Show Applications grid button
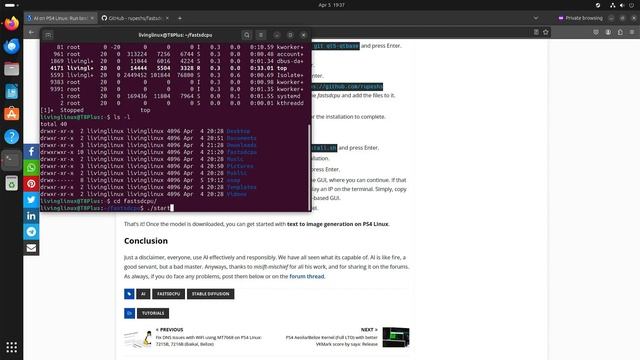 click(11, 347)
